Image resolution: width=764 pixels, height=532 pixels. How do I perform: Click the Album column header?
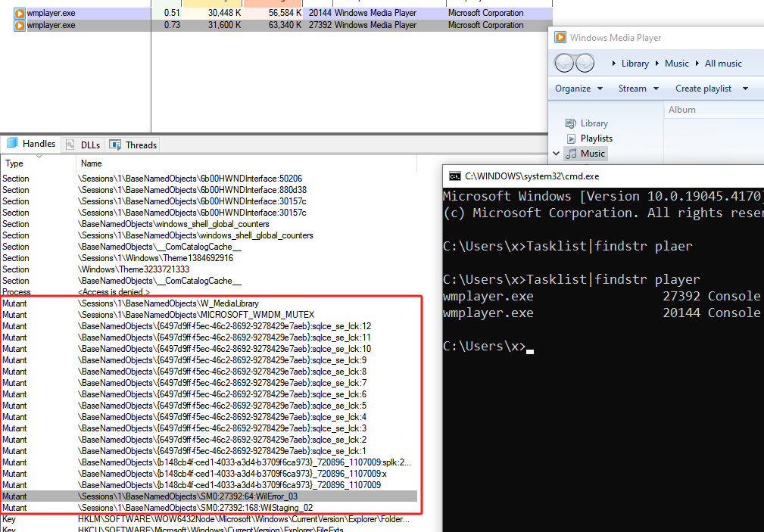714,110
